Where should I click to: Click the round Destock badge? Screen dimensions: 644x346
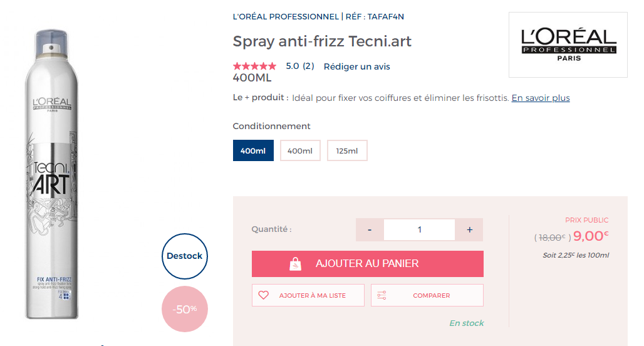(184, 256)
